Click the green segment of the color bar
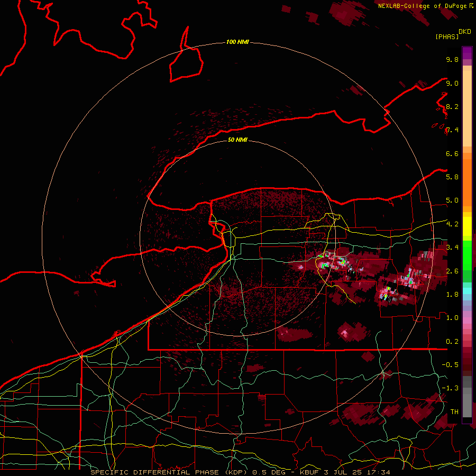 pyautogui.click(x=467, y=255)
